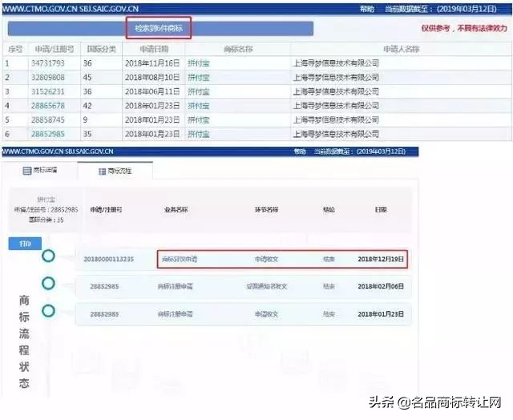Click the 检索到6件商标 result count text
513x420 pixels.
[x=159, y=28]
